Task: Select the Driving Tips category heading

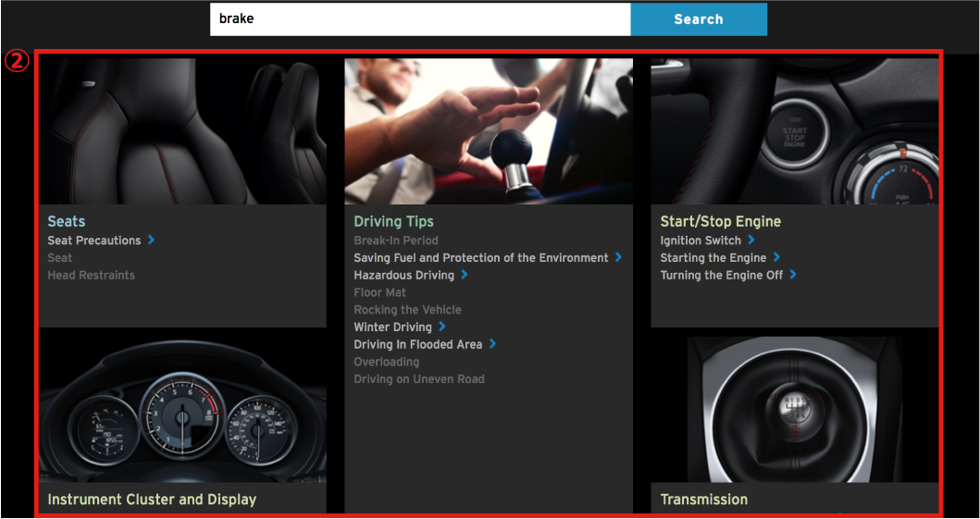Action: click(393, 221)
